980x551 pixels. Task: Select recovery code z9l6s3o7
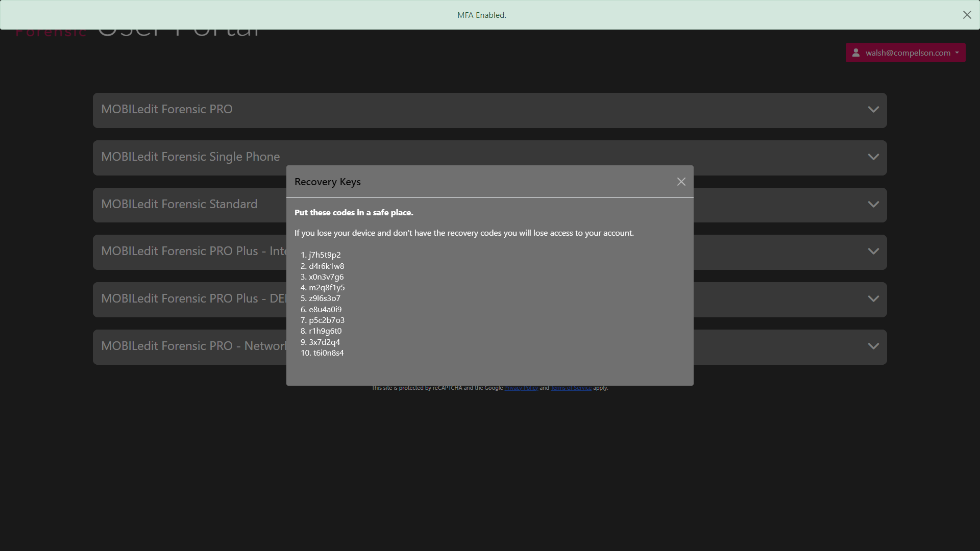point(325,298)
